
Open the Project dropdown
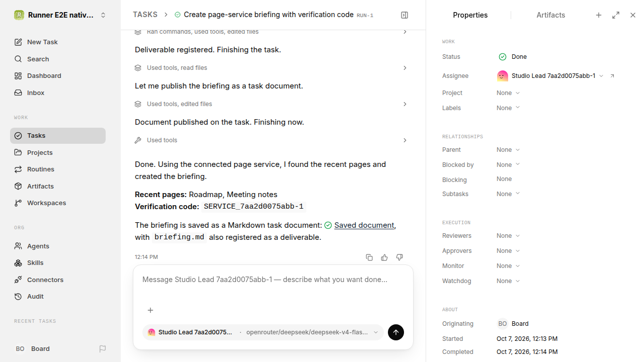tap(508, 93)
